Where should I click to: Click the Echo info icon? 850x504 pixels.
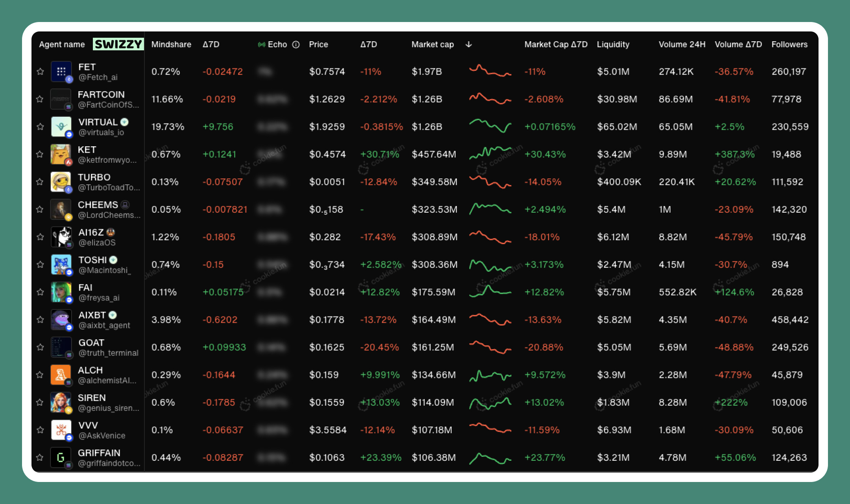coord(296,44)
